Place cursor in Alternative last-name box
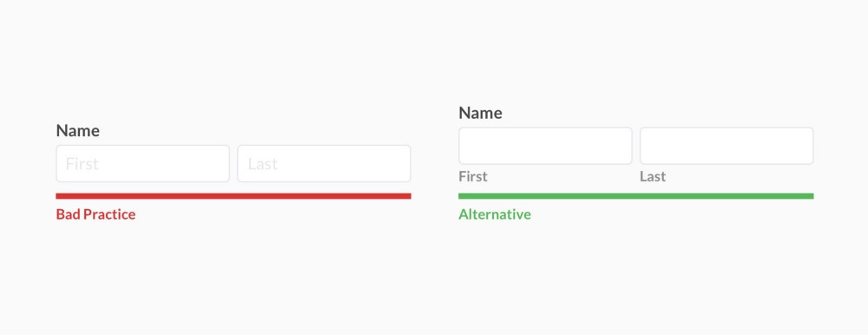Image resolution: width=868 pixels, height=335 pixels. tap(727, 146)
